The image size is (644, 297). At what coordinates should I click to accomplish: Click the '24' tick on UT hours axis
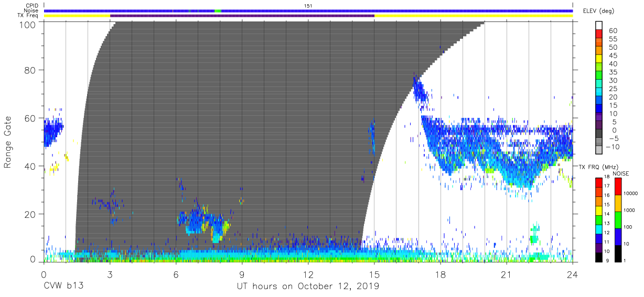coord(573,274)
